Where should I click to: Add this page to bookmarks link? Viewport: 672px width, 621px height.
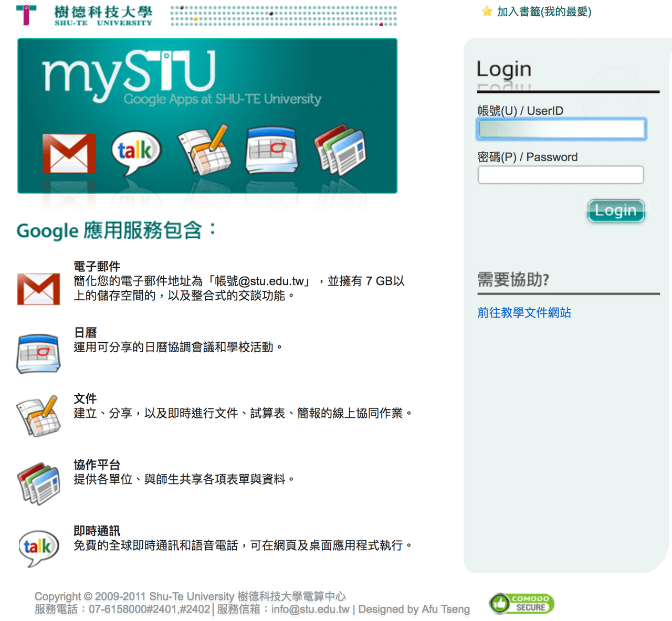click(544, 12)
